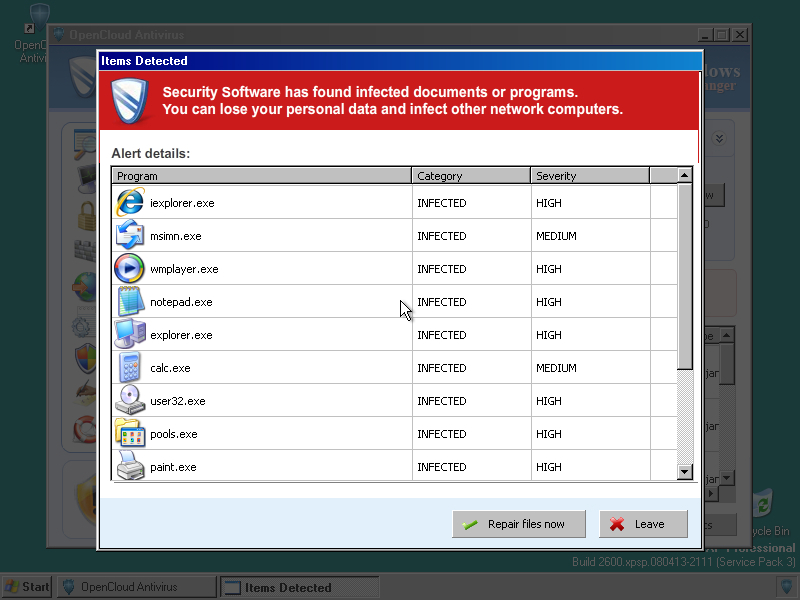Click the wmplayer.exe media player icon

pyautogui.click(x=129, y=268)
